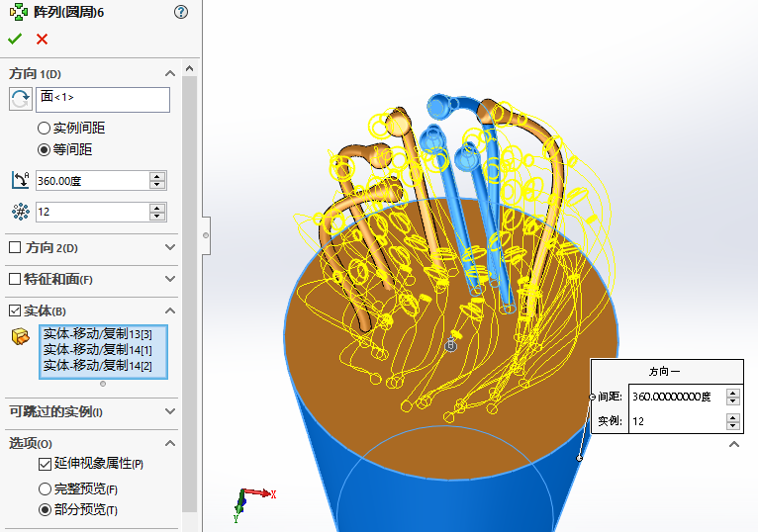The image size is (758, 532).
Task: Check the 特征和面(F) checkbox
Action: tap(14, 279)
